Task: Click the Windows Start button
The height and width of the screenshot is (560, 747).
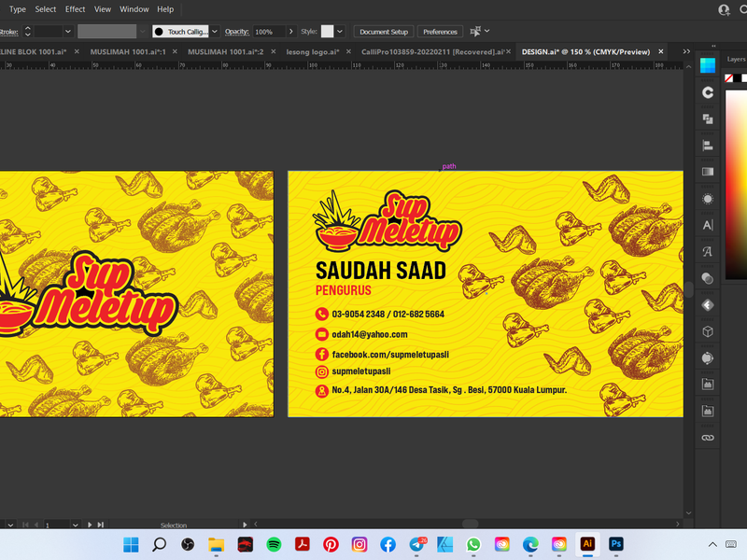Action: (131, 544)
